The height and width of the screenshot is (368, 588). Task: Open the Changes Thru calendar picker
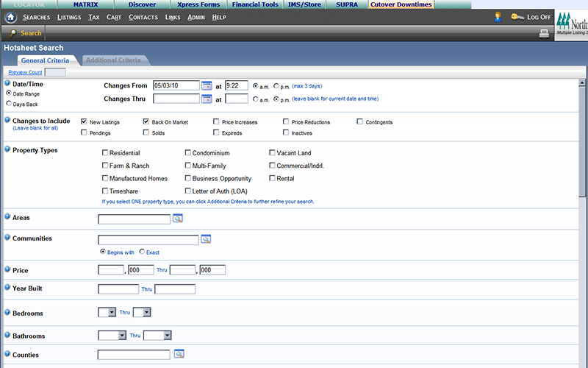pos(207,99)
